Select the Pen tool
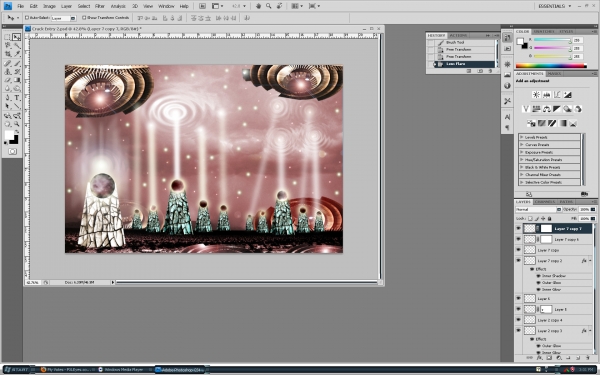Viewport: 600px width, 375px height. click(7, 98)
